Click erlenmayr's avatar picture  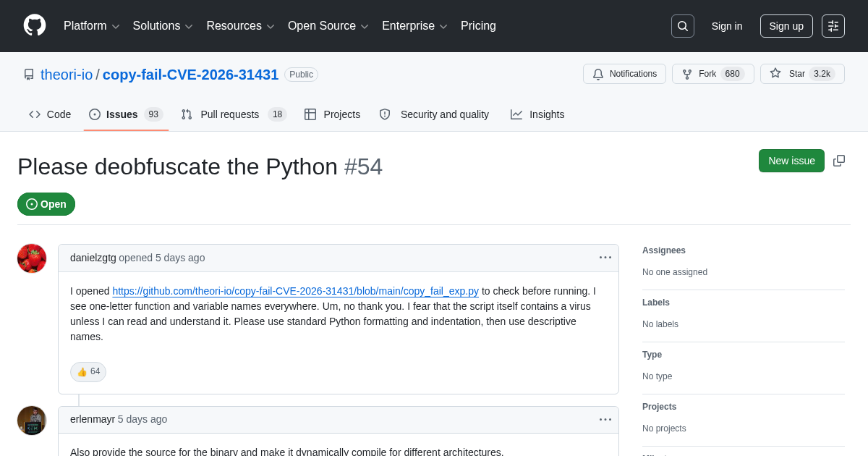(32, 421)
